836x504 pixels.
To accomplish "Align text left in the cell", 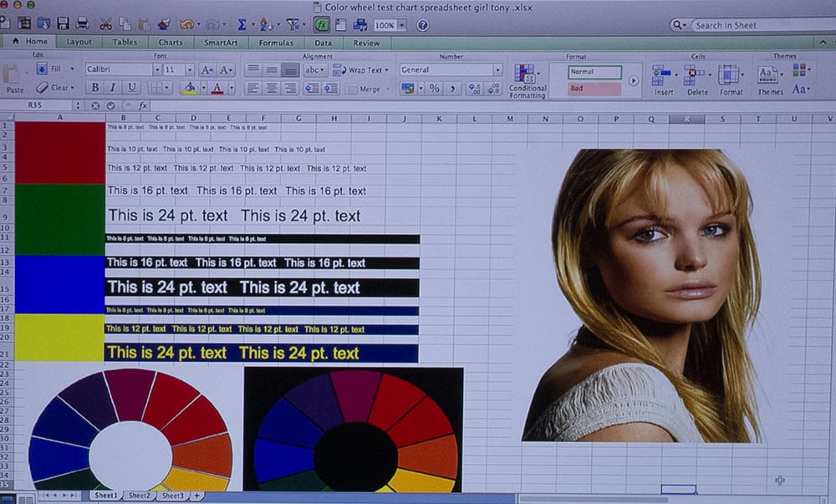I will point(253,88).
